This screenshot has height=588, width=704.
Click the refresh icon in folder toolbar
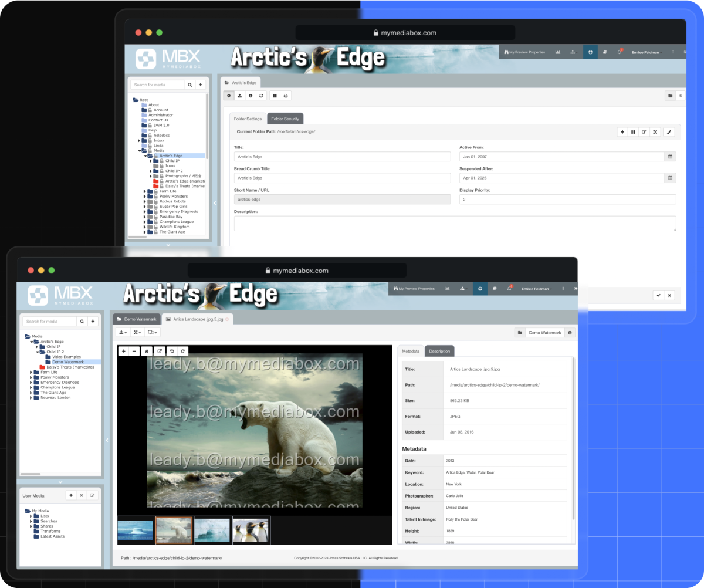pos(261,96)
